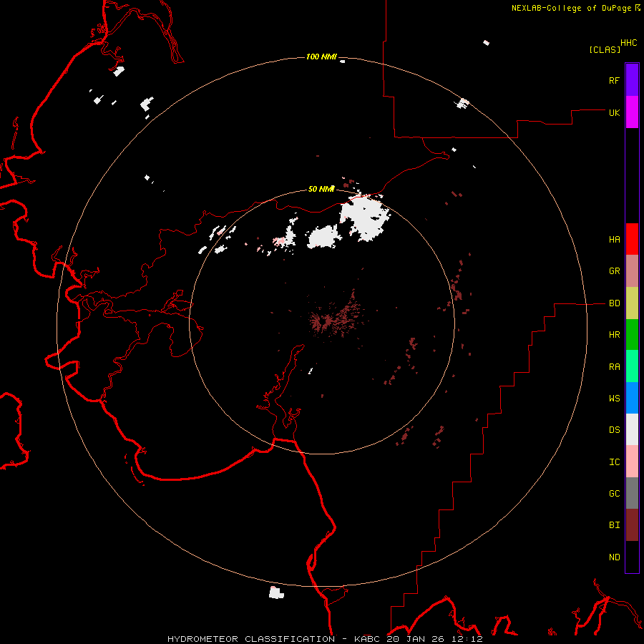Click the RA rain color swatch

(x=632, y=366)
